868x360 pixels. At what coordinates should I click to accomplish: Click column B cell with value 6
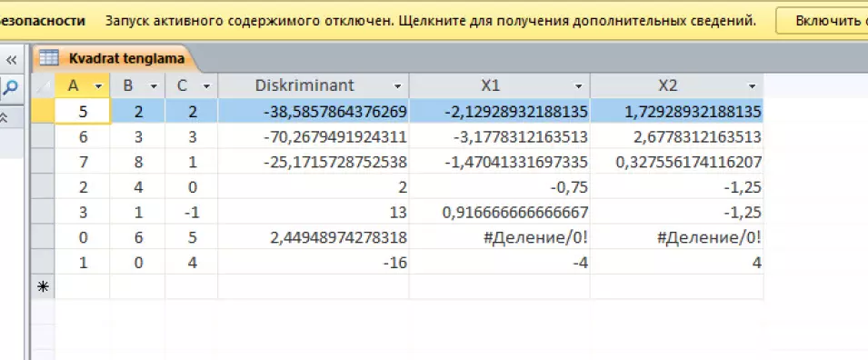point(138,237)
